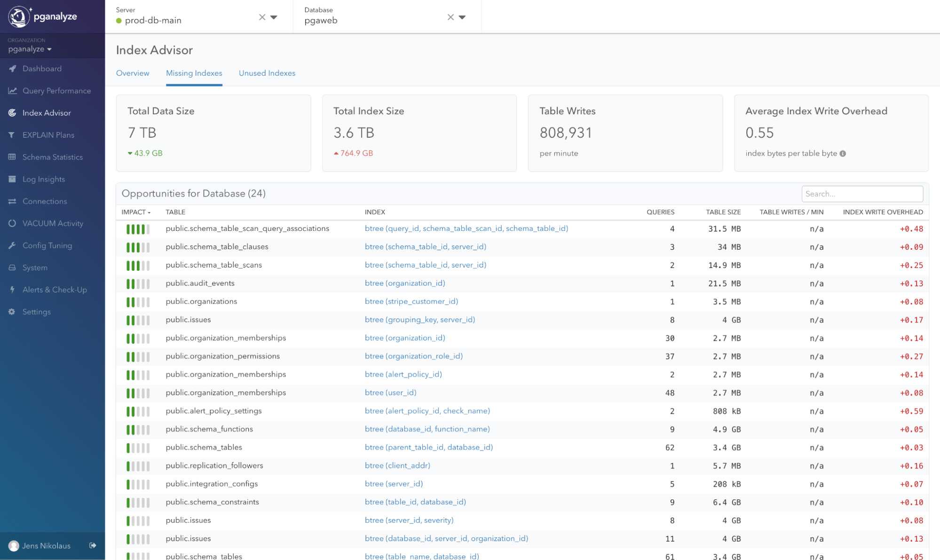The width and height of the screenshot is (940, 560).
Task: Open the info tooltip for index write overhead
Action: click(x=843, y=153)
